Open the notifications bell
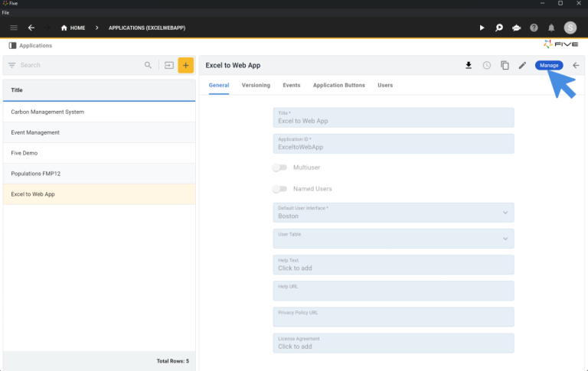The width and height of the screenshot is (588, 371). [550, 28]
